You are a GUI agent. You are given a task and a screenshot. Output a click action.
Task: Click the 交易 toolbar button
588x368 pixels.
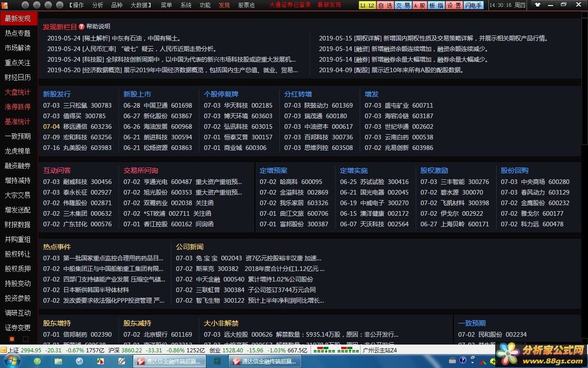403,6
